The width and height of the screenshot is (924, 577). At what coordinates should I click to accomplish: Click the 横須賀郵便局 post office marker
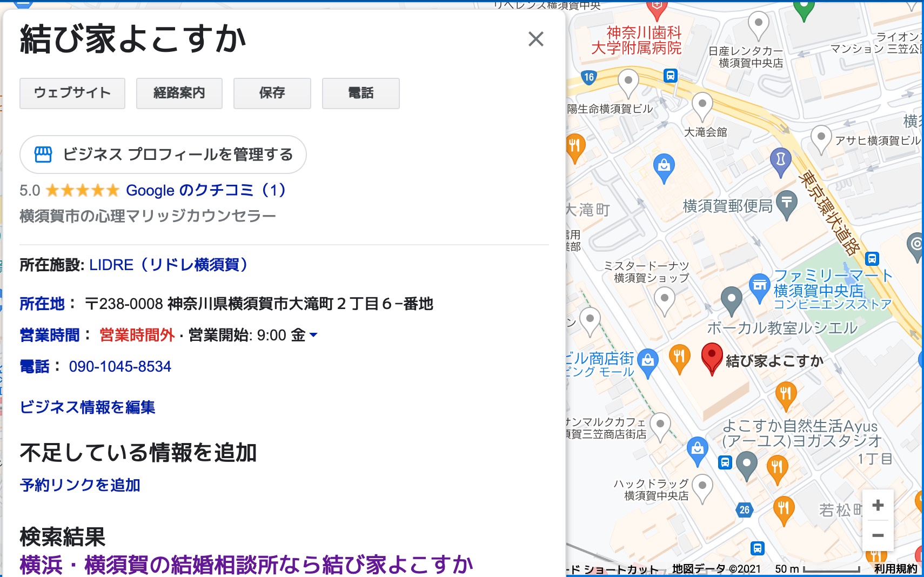[x=787, y=204]
